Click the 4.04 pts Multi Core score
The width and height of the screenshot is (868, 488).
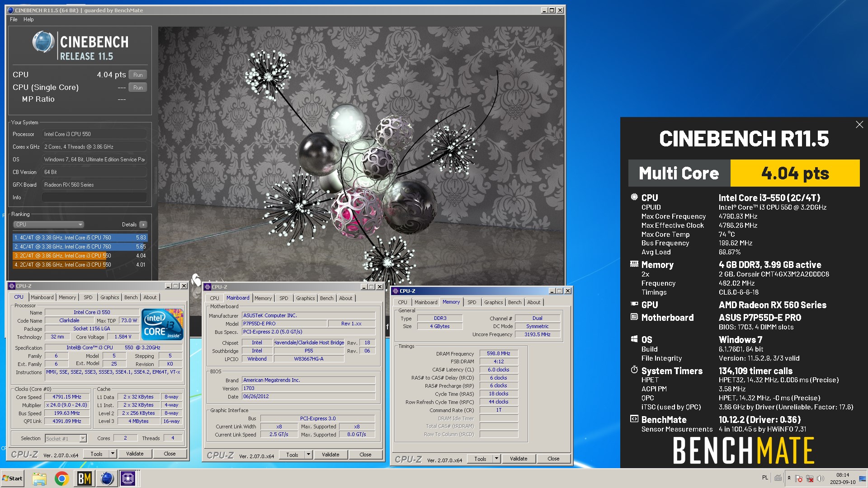click(795, 173)
